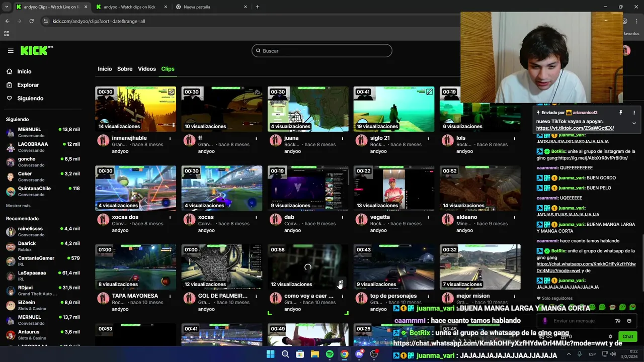Select the Clips channel tab

pos(168,69)
